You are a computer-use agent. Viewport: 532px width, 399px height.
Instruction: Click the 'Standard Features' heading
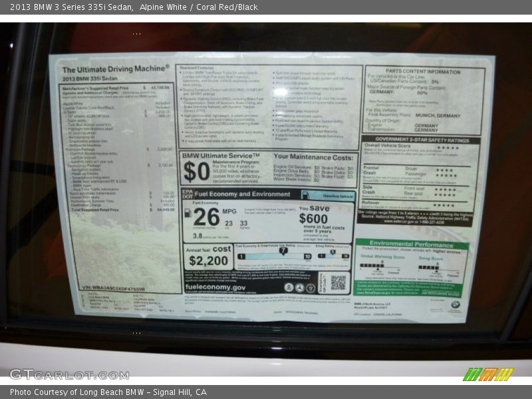(197, 68)
